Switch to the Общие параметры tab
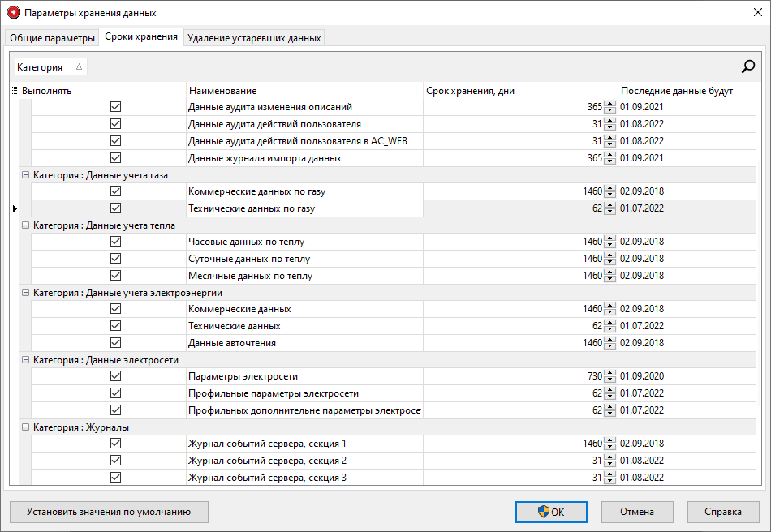Viewport: 771px width, 532px height. click(51, 36)
